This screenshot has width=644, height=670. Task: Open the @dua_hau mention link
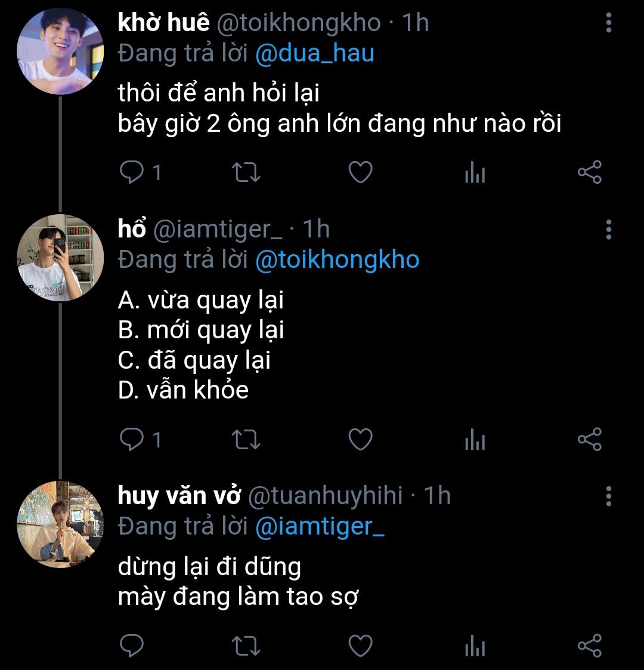[x=314, y=54]
